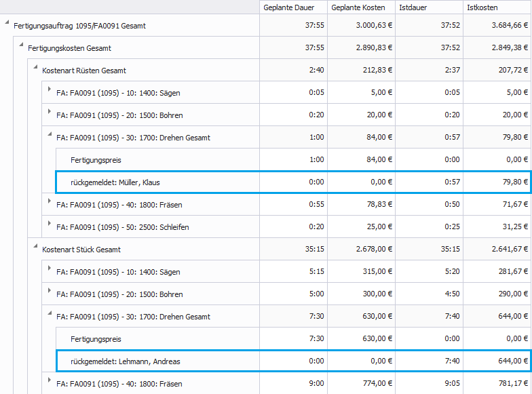
Task: Expand the Fräsen row under Kostenart Stück
Action: (50, 382)
